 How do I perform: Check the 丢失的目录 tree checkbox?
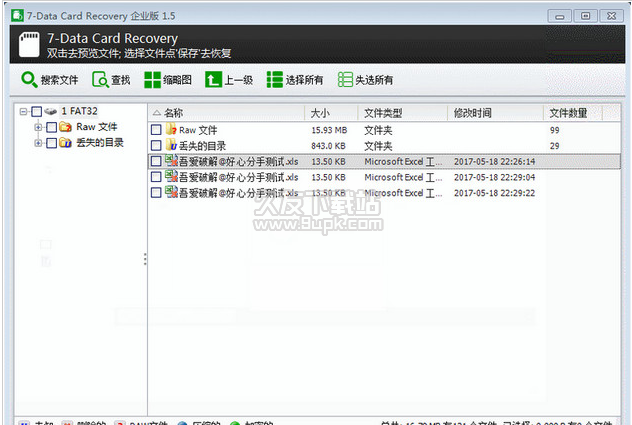[x=51, y=143]
